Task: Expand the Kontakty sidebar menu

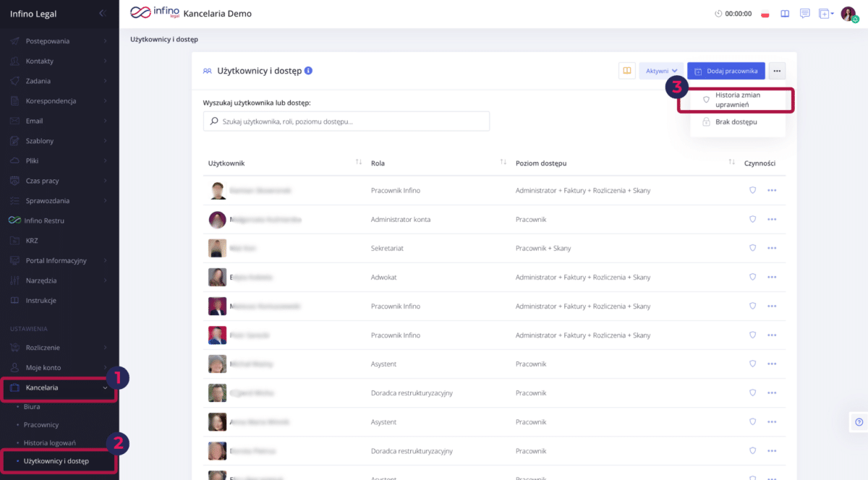Action: click(59, 61)
